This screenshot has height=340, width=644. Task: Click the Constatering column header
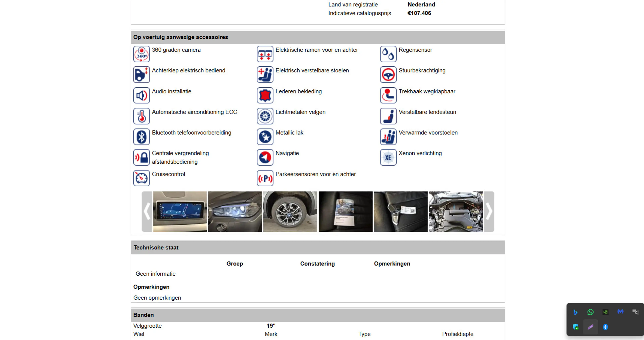coord(317,264)
